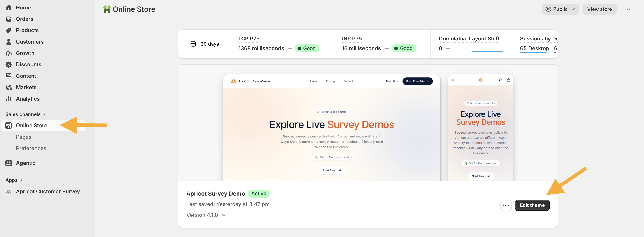Click Start free trial button in desktop preview hero
The height and width of the screenshot is (237, 644).
pyautogui.click(x=331, y=170)
